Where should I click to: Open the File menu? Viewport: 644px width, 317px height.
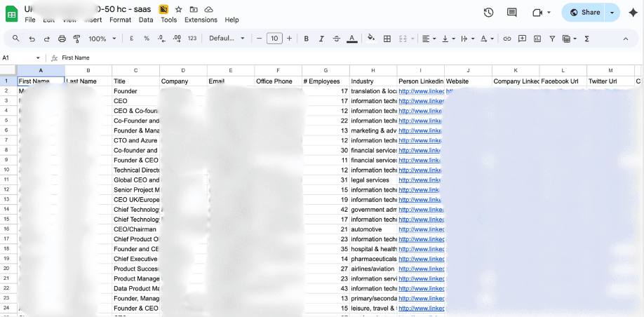30,20
